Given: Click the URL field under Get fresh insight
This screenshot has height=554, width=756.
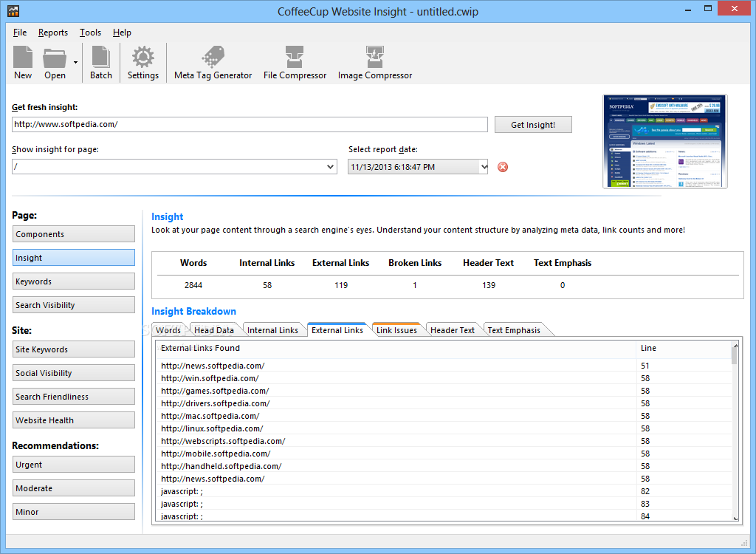Looking at the screenshot, I should point(250,124).
